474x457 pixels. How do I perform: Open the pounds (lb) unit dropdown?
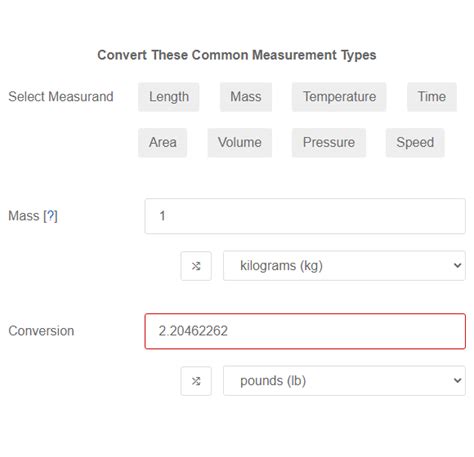(344, 381)
